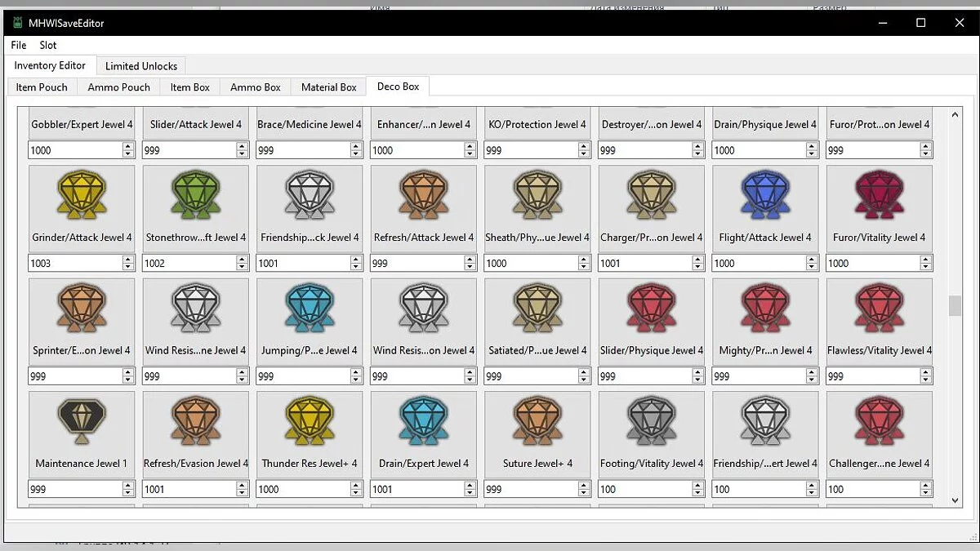
Task: Adjust the Sprinter Jewel 4 quantity stepper
Action: click(128, 376)
